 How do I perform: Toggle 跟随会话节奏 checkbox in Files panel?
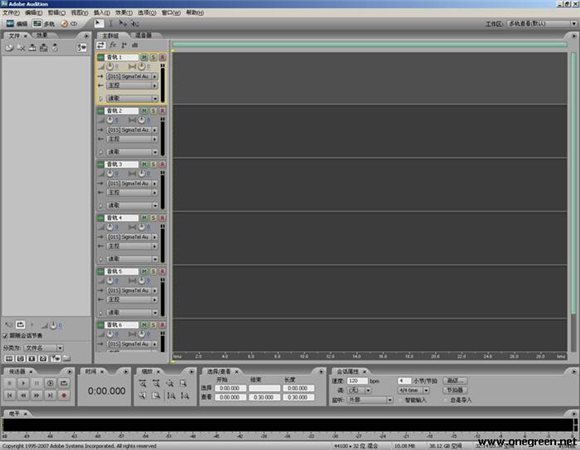click(x=5, y=336)
